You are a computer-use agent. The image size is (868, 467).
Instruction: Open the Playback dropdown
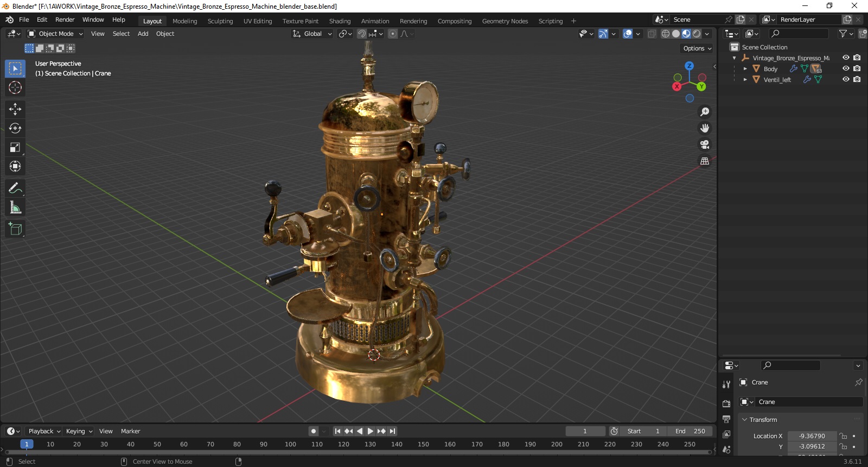coord(44,431)
